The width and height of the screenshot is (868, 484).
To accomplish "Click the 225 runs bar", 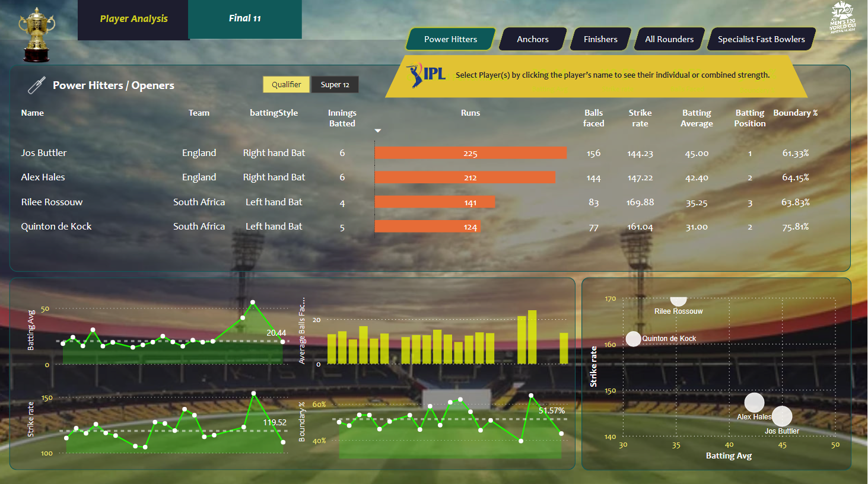I will pyautogui.click(x=470, y=153).
